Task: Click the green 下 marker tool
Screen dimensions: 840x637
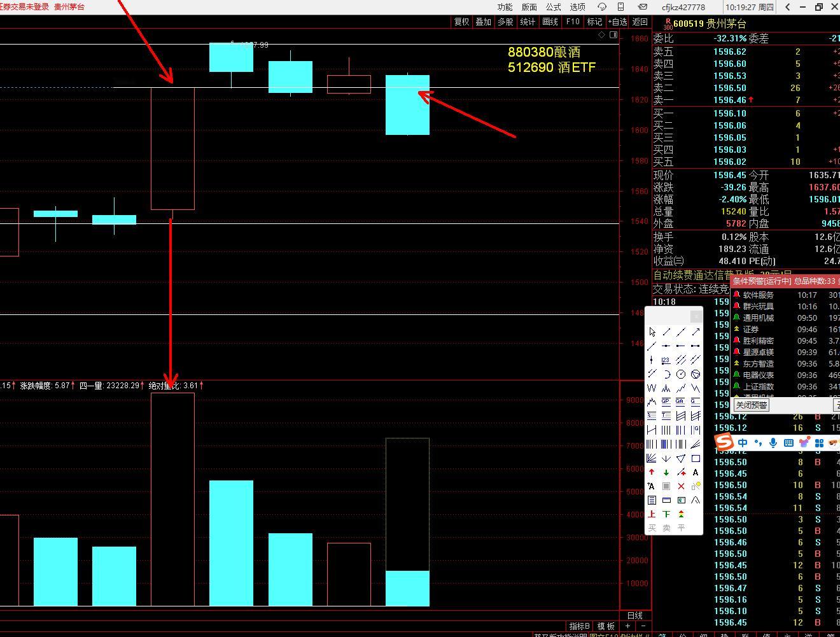Action: point(666,514)
